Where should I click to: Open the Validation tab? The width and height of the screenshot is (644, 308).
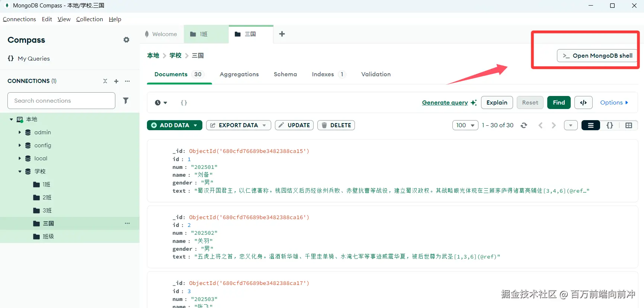376,74
